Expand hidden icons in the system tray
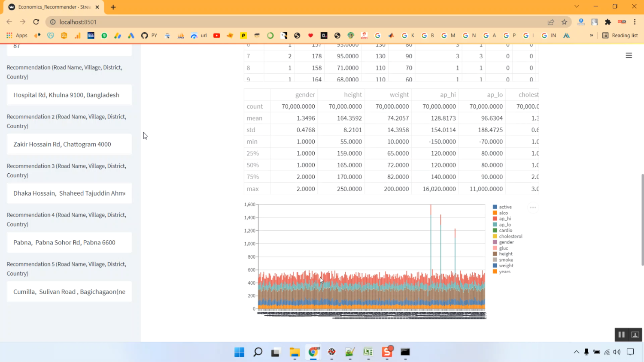 (x=576, y=352)
